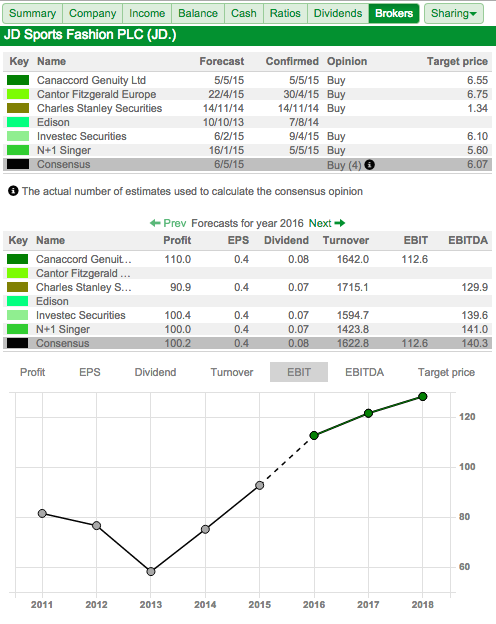
Task: Click Investec Securities in the brokers table
Action: click(x=82, y=136)
